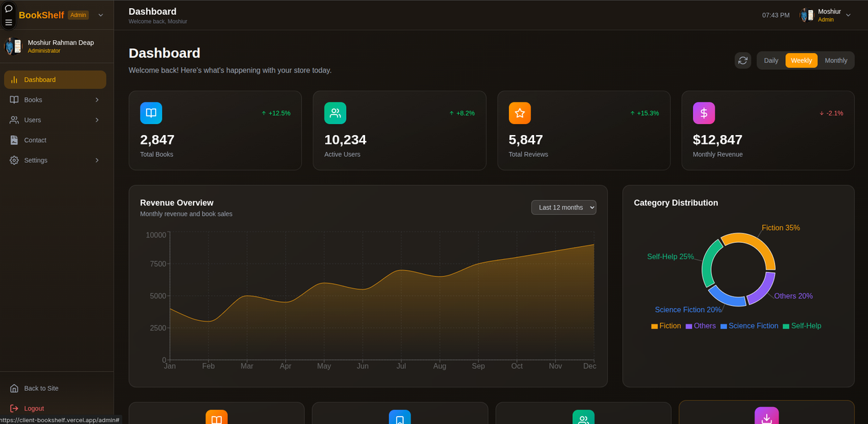The height and width of the screenshot is (424, 868).
Task: Click the purple Others segment of the donut
Action: point(764,290)
